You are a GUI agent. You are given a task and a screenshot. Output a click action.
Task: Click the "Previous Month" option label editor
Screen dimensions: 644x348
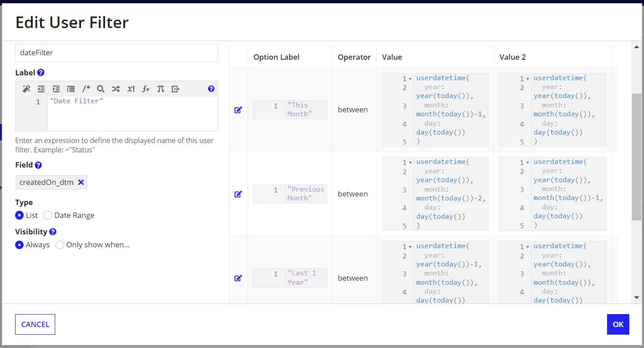pyautogui.click(x=290, y=194)
